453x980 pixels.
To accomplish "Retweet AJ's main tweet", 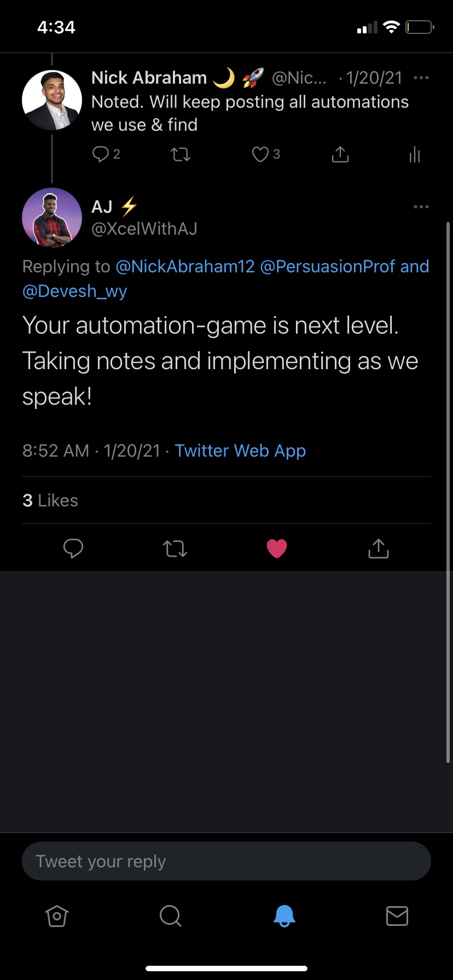I will click(175, 548).
